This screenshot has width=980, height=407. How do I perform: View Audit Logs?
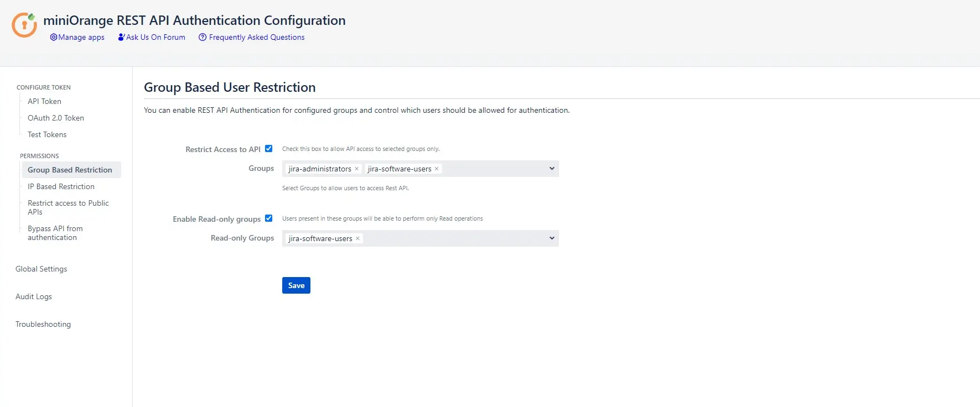coord(34,296)
